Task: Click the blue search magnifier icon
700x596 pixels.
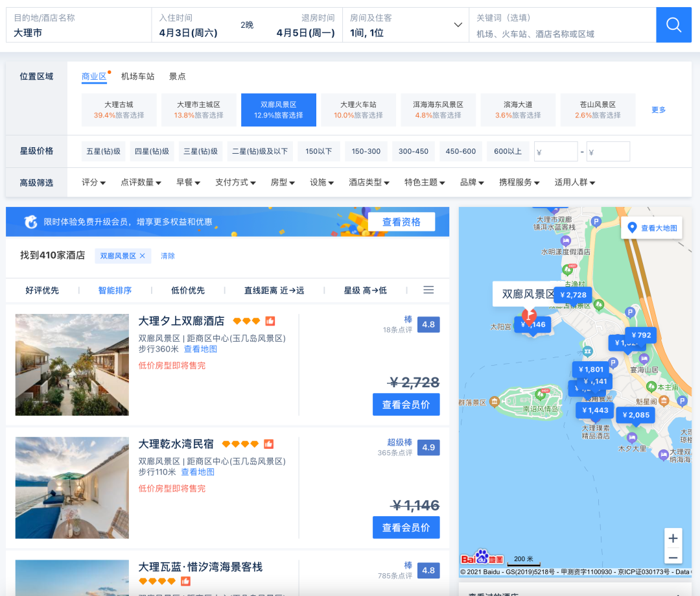Action: (673, 25)
